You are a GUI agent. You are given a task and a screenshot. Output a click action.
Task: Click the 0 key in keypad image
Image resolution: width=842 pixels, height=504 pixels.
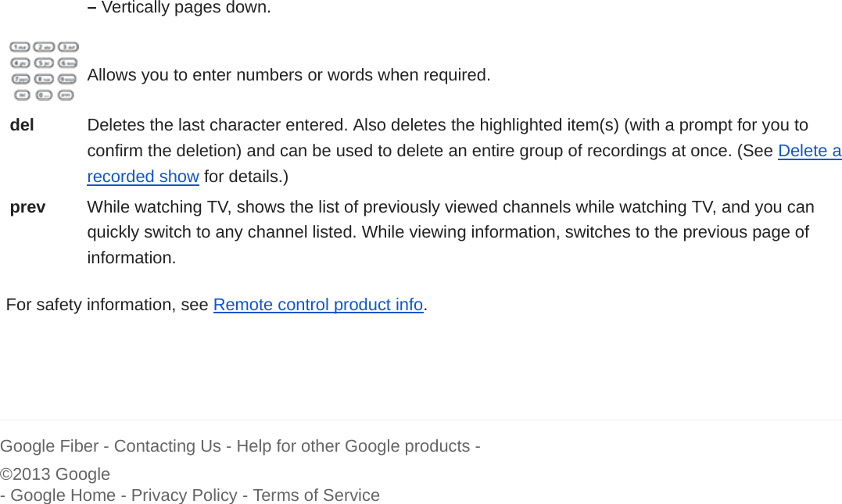click(x=45, y=95)
